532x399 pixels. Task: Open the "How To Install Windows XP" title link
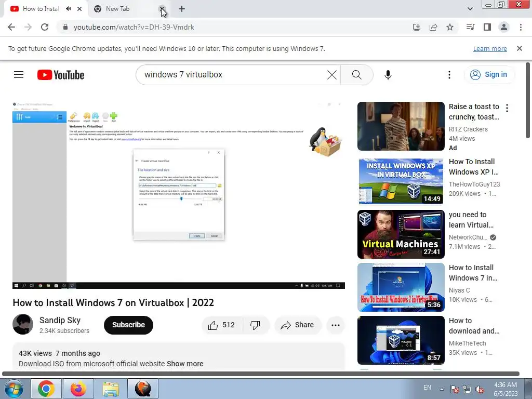(x=474, y=167)
